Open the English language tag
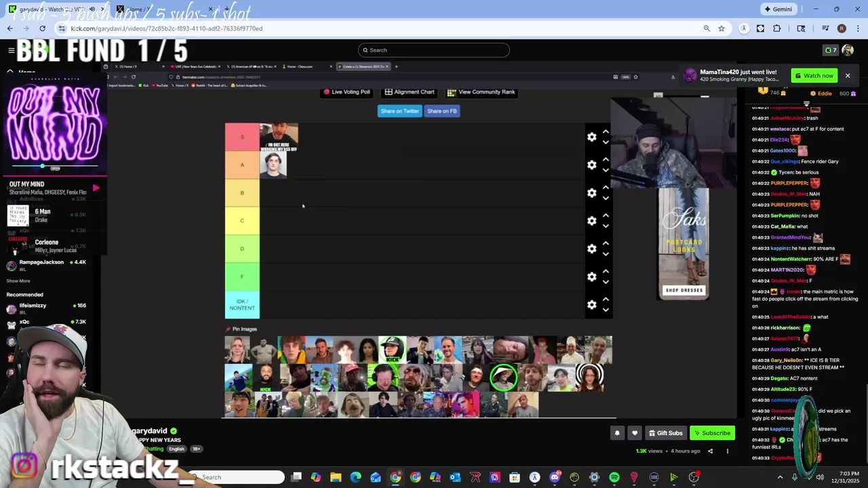This screenshot has width=868, height=488. click(x=176, y=449)
